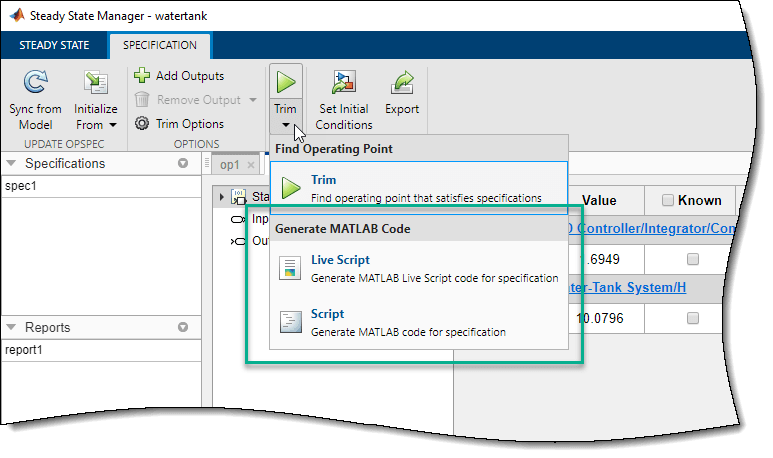Expand the States tree node
This screenshot has height=458, width=773.
(221, 196)
